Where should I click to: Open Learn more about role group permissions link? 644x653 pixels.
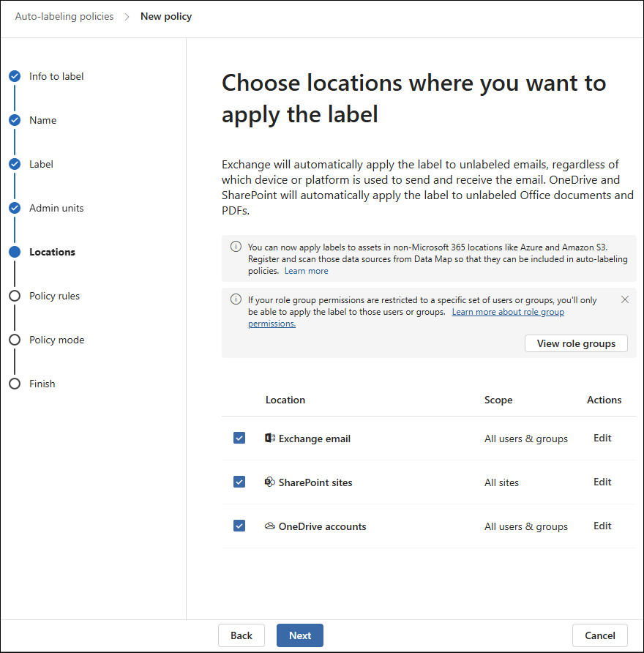click(x=508, y=312)
